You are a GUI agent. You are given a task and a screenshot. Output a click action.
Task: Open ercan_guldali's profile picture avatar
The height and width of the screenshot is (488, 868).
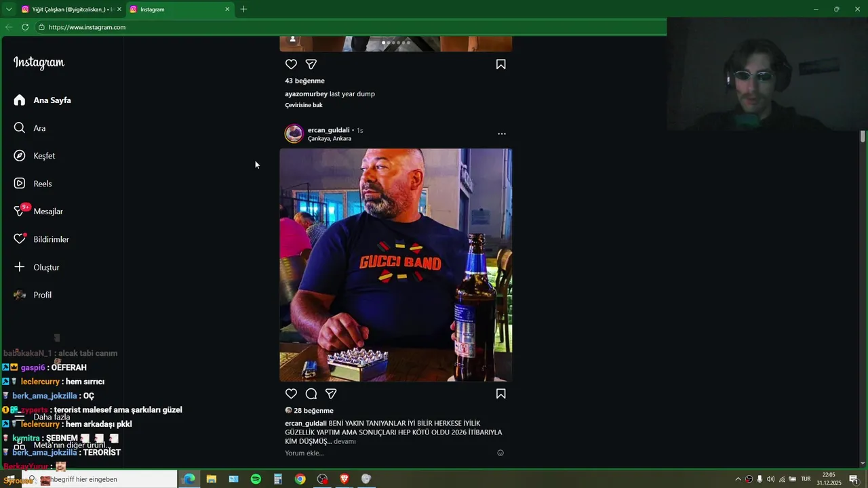[x=294, y=134]
